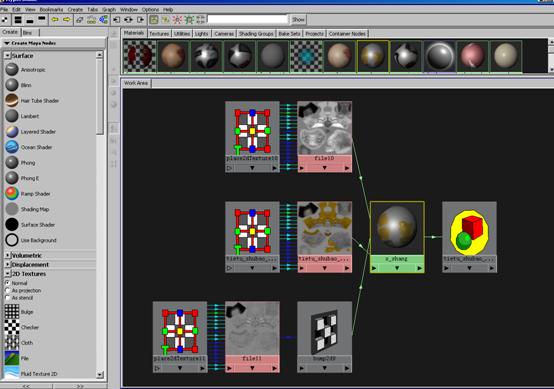This screenshot has height=389, width=554.
Task: Create a Phong E material
Action: [x=30, y=178]
